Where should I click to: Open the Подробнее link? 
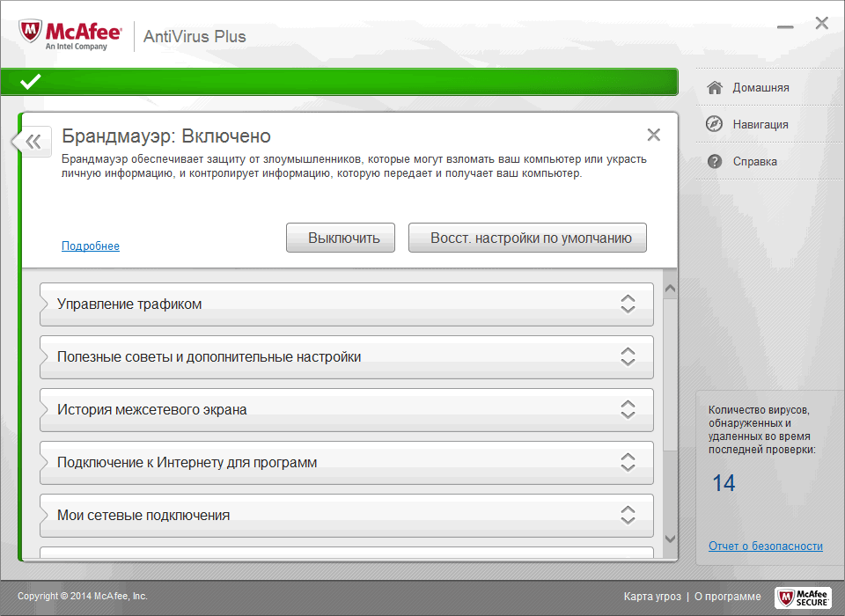pos(90,246)
